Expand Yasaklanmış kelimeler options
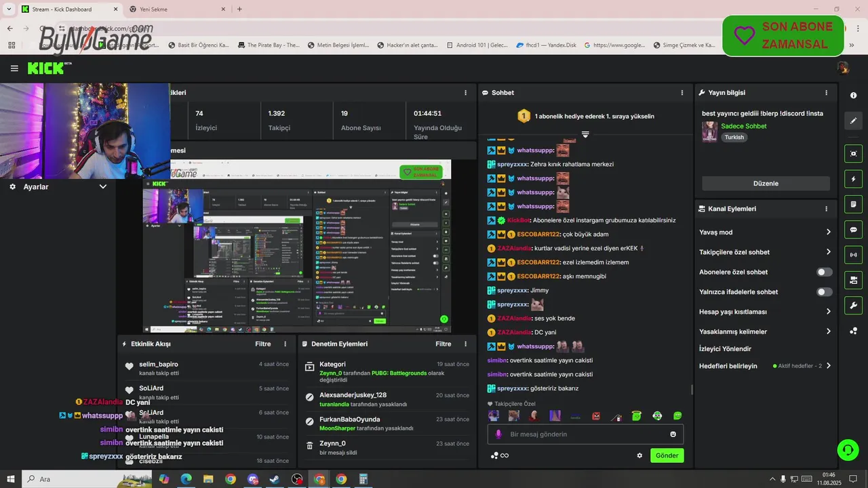The image size is (868, 488). [x=828, y=331]
